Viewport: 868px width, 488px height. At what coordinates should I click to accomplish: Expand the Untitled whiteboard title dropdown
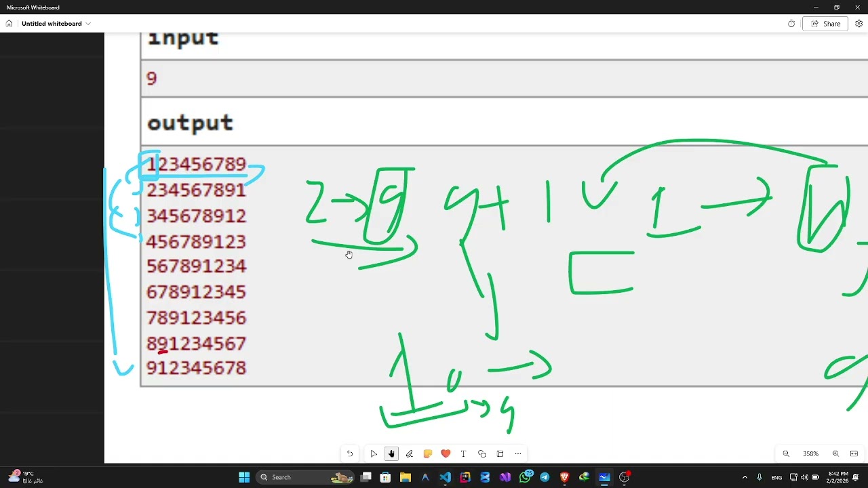coord(88,24)
